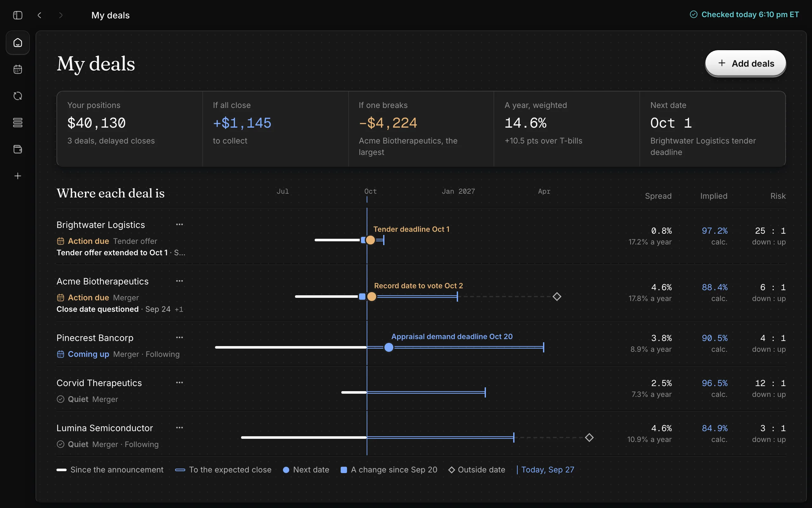Select the A year, weighted 14.6% card
This screenshot has height=508, width=812.
(567, 129)
